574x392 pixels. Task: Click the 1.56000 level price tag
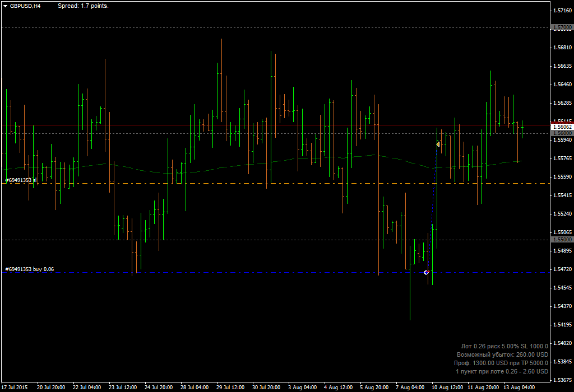tap(562, 133)
